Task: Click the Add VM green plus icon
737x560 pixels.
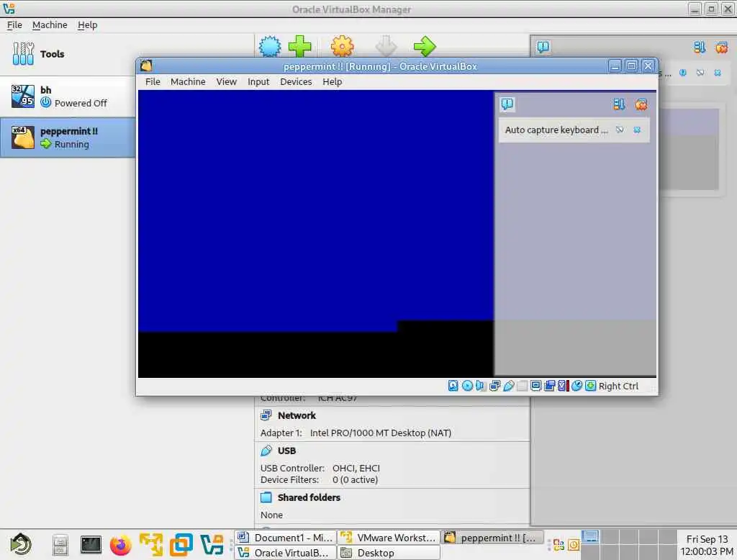Action: pyautogui.click(x=300, y=47)
